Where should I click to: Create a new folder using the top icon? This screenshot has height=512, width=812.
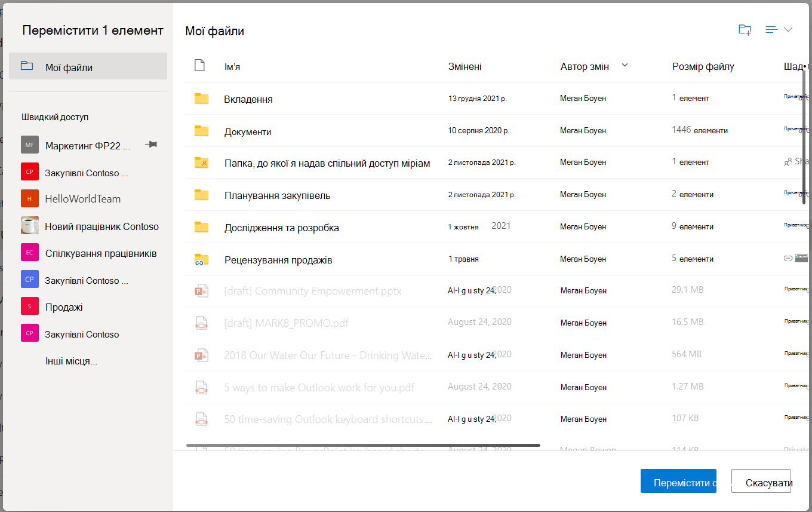coord(745,30)
